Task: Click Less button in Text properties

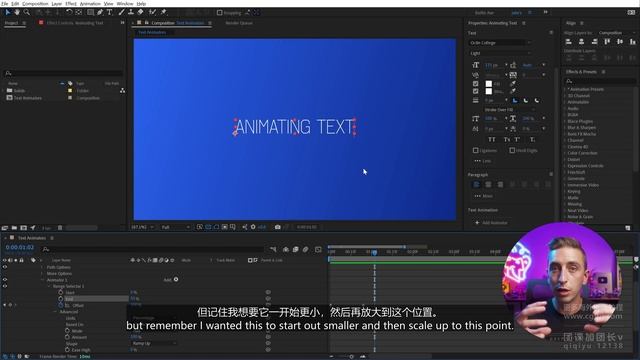Action: click(482, 161)
